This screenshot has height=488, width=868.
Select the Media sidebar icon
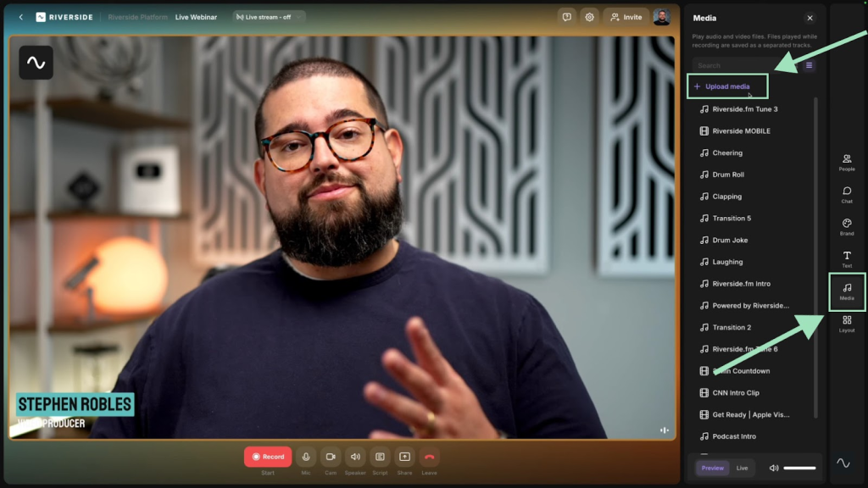[x=847, y=291]
